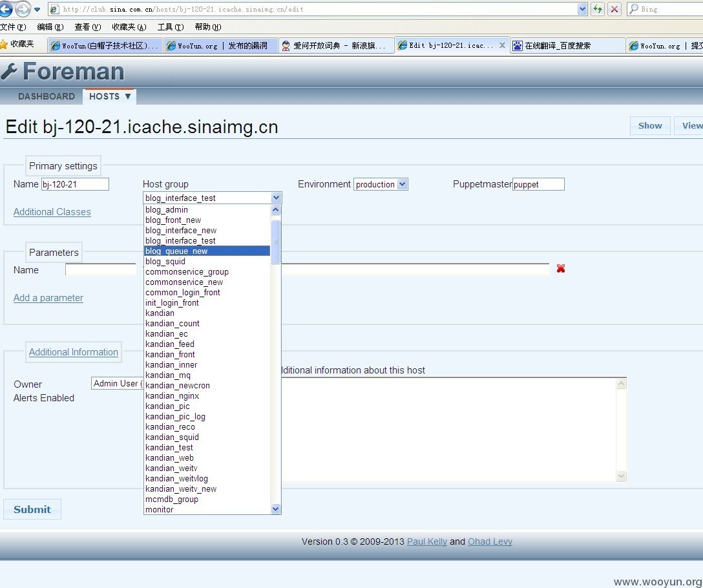This screenshot has height=588, width=703.
Task: Switch to WooYun.org 发布的漏洞 tab
Action: coord(220,46)
